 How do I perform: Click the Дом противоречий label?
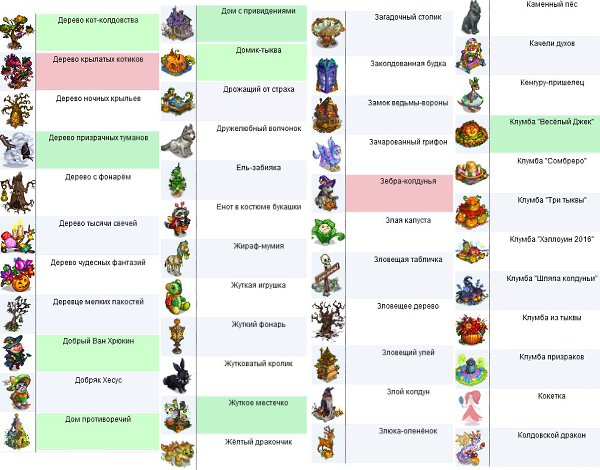click(98, 419)
